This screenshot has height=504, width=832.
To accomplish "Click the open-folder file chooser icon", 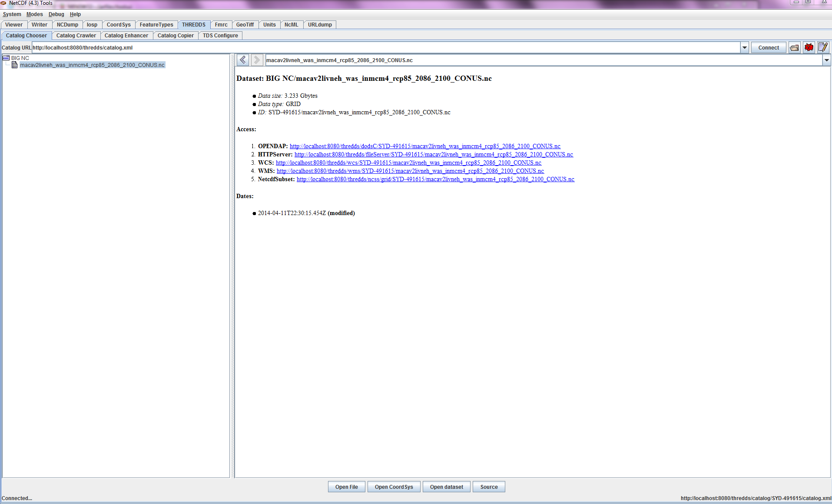I will point(794,48).
